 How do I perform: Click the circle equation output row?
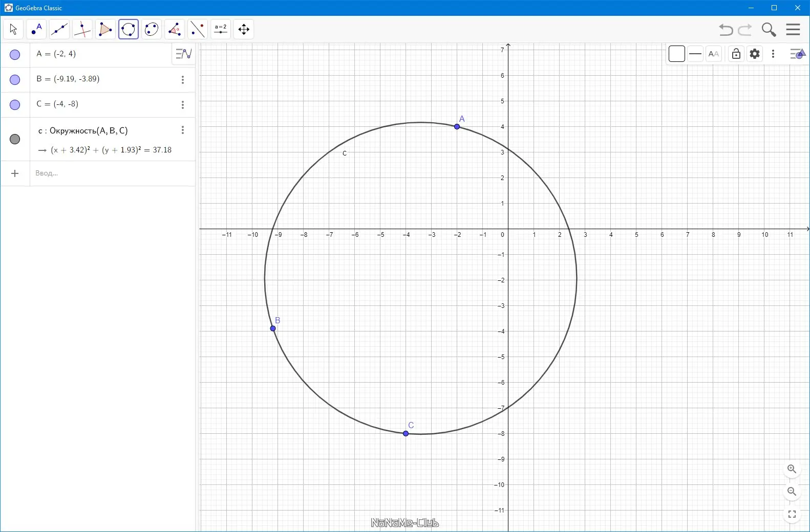pyautogui.click(x=105, y=150)
